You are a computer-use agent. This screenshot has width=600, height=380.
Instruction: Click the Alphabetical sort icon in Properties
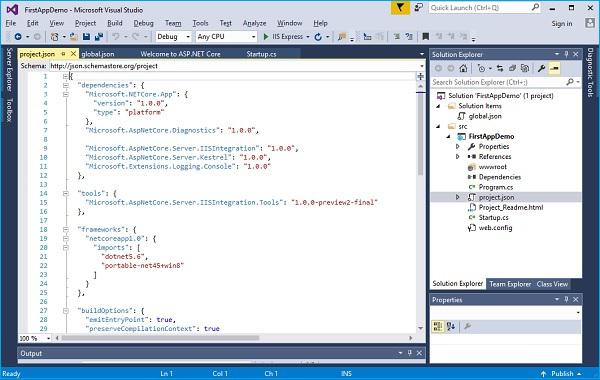pyautogui.click(x=451, y=326)
